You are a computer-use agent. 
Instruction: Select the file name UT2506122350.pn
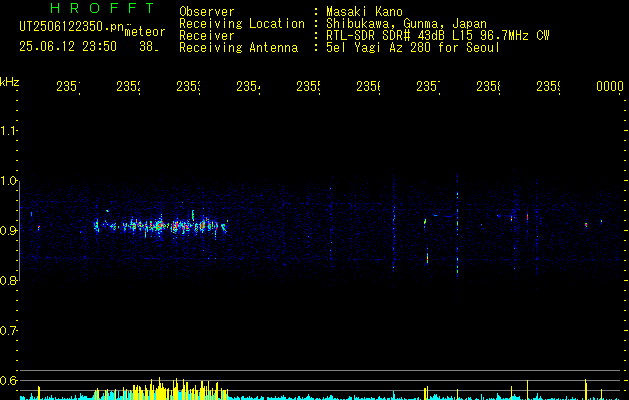[72, 27]
